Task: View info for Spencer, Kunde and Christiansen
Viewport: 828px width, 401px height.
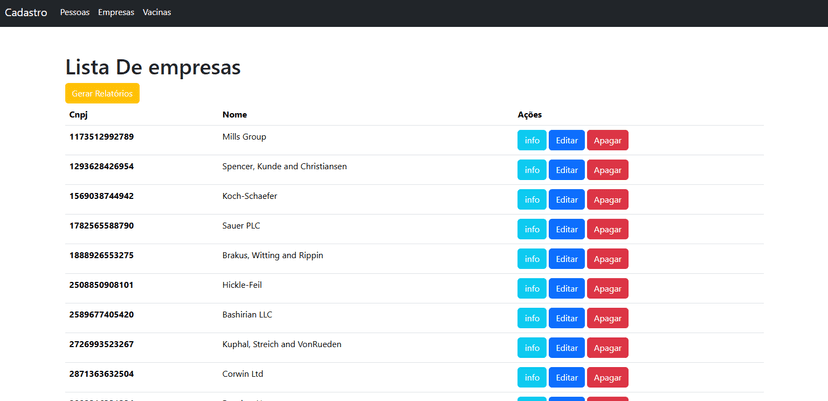Action: (x=532, y=170)
